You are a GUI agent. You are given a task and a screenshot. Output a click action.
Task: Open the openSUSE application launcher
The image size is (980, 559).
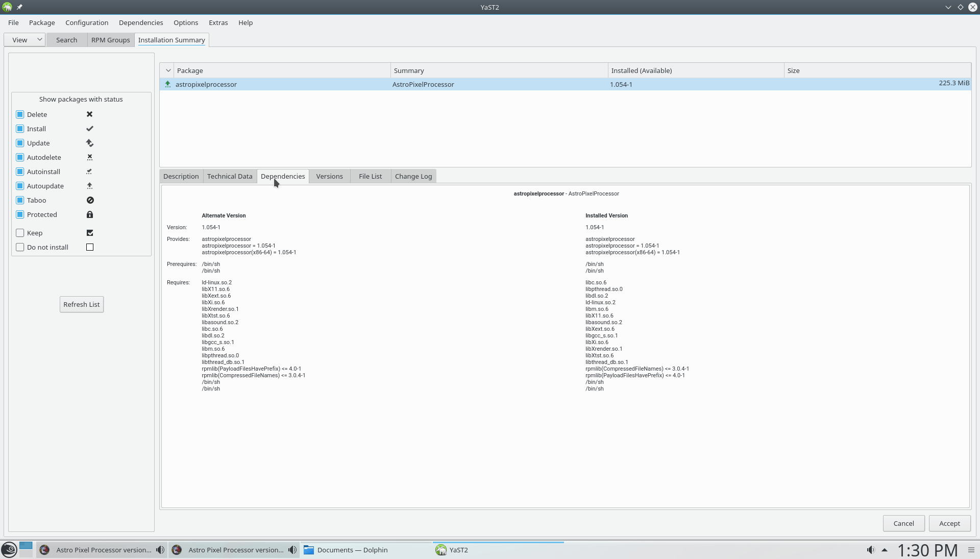pyautogui.click(x=9, y=550)
